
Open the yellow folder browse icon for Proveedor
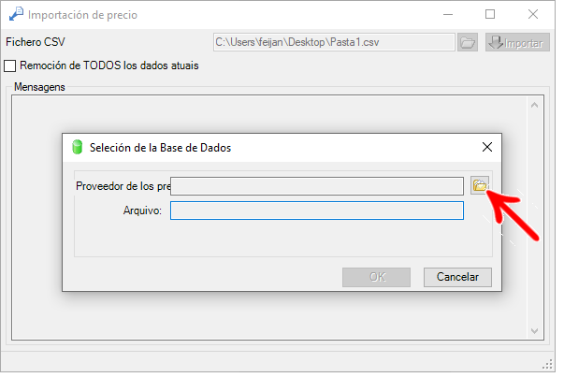[x=480, y=185]
